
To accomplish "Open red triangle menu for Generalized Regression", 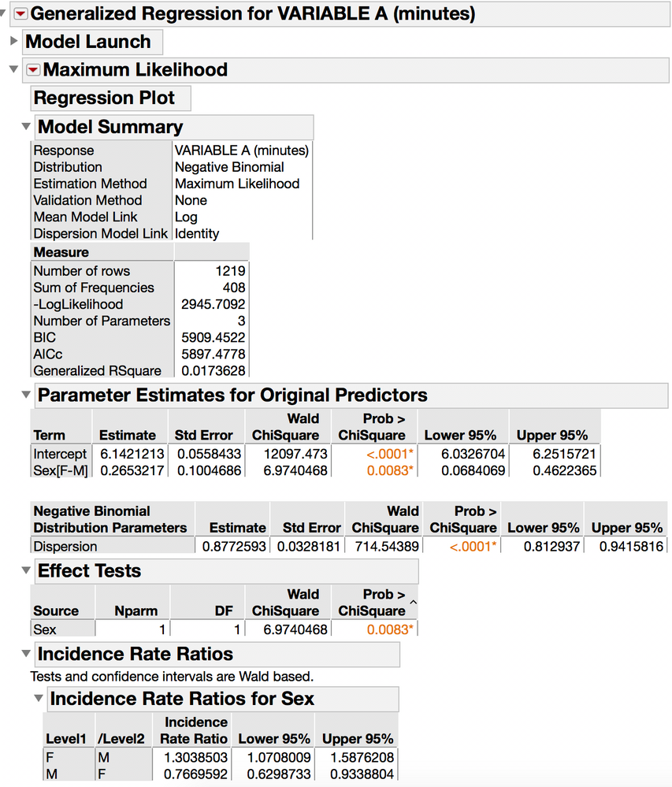I will point(20,14).
